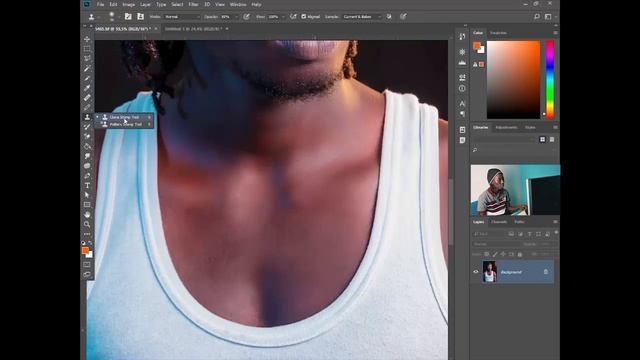This screenshot has height=360, width=640.
Task: Change screen mode icon
Action: point(87,274)
